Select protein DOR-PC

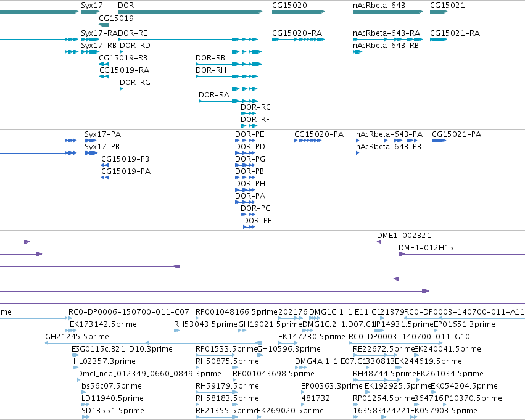(x=248, y=215)
